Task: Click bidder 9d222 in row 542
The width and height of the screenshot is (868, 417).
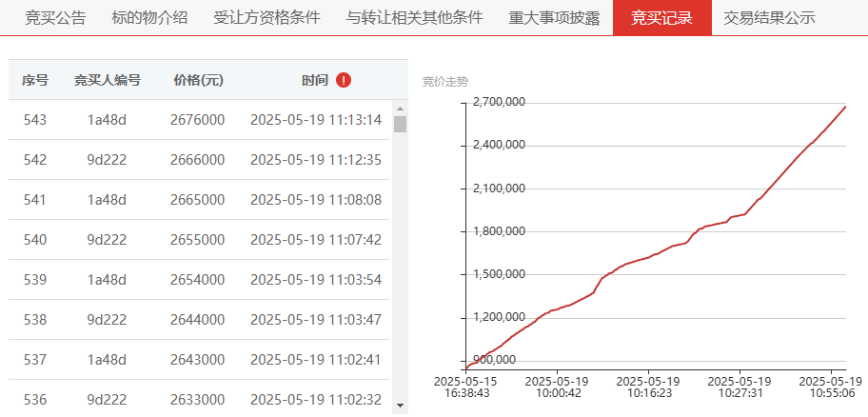Action: [107, 160]
